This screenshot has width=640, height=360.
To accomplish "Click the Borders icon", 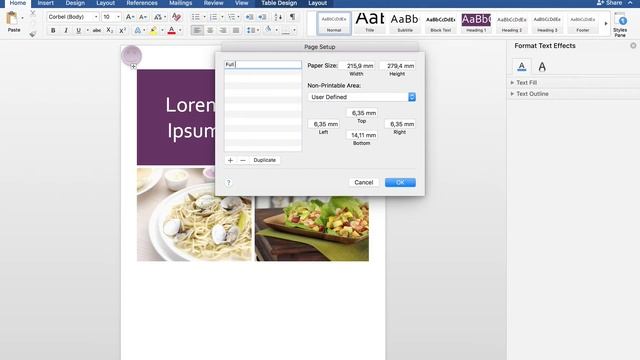I will 286,30.
